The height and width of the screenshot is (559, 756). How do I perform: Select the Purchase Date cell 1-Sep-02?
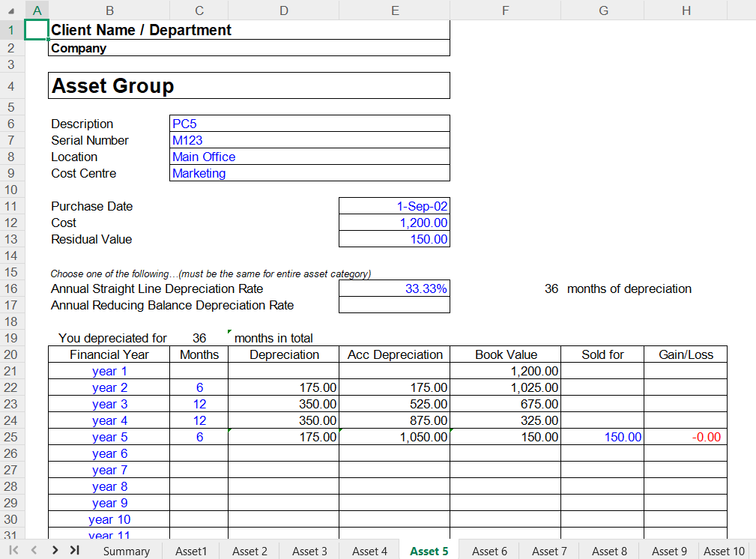[x=394, y=206]
